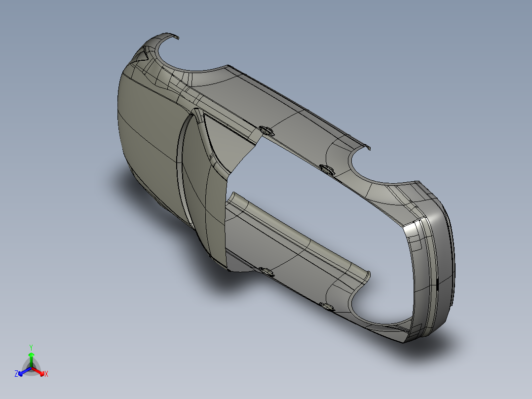Select the 3D shell model in the viewport

tap(286, 188)
